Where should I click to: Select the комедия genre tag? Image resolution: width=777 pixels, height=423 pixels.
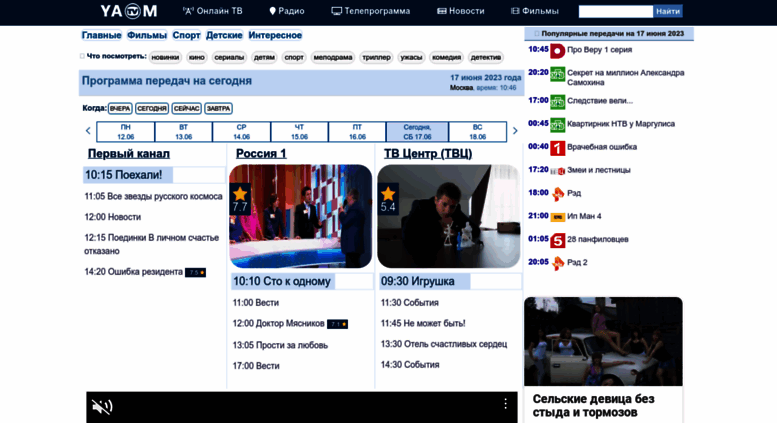click(x=446, y=57)
